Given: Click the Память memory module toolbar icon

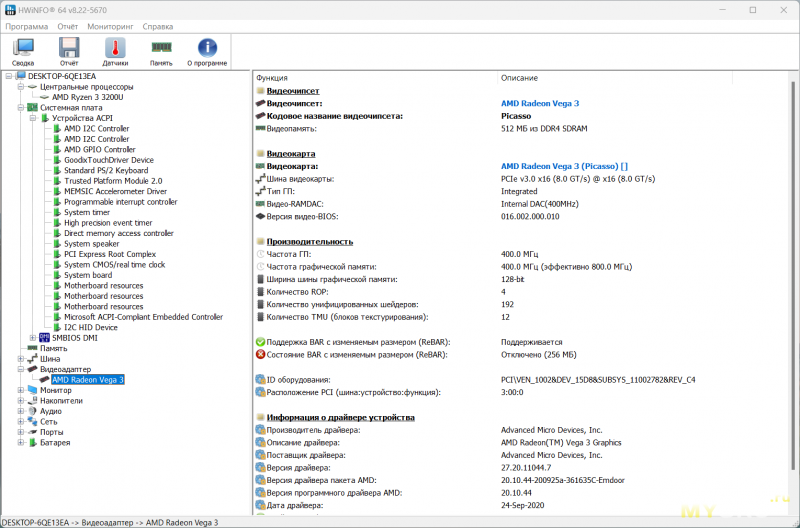Looking at the screenshot, I should 161,47.
